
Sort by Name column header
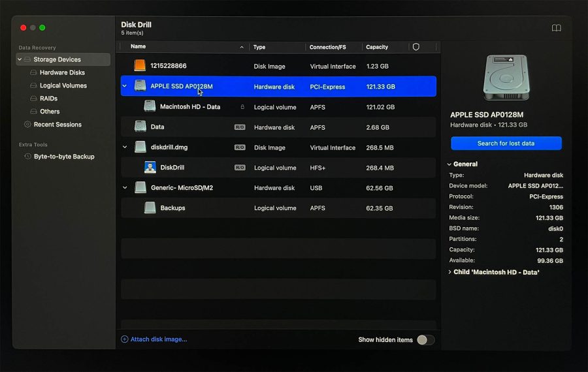pyautogui.click(x=138, y=46)
